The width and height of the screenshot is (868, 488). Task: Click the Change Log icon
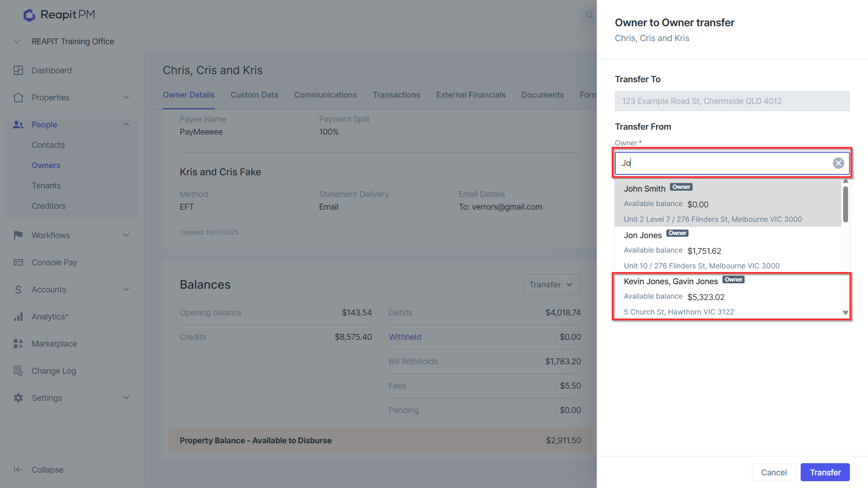pyautogui.click(x=18, y=371)
